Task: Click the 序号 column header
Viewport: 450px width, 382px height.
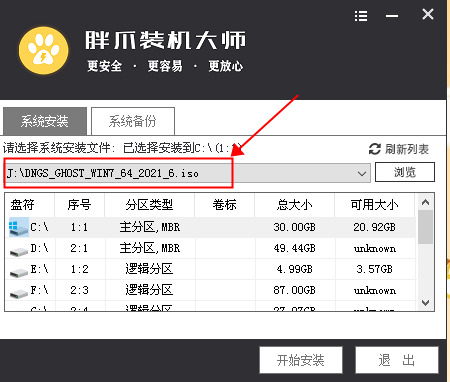Action: (x=79, y=205)
